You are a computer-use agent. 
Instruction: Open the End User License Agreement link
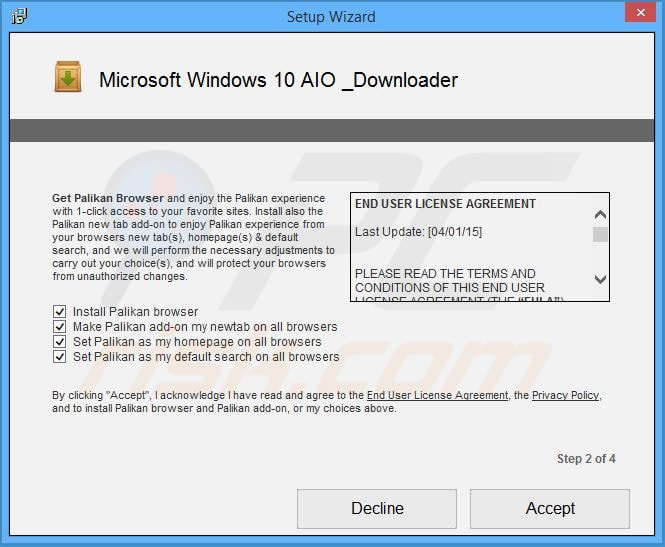[x=437, y=395]
